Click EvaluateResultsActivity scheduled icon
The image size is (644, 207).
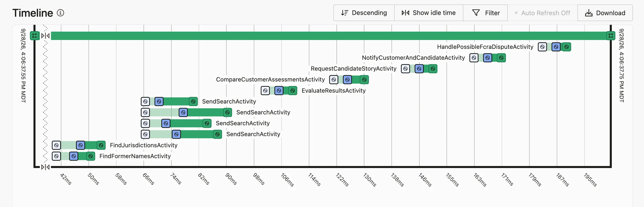(265, 91)
